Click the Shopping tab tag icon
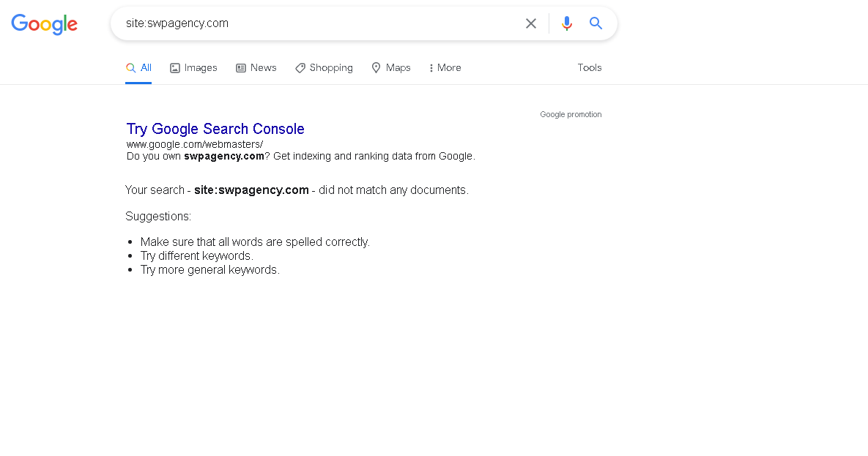Viewport: 868px width, 456px height. [300, 68]
